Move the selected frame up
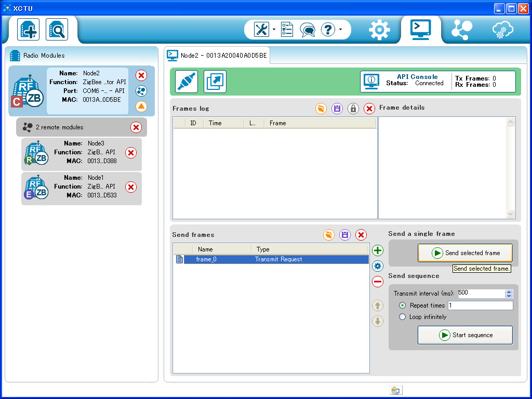Image resolution: width=532 pixels, height=399 pixels. 378,305
